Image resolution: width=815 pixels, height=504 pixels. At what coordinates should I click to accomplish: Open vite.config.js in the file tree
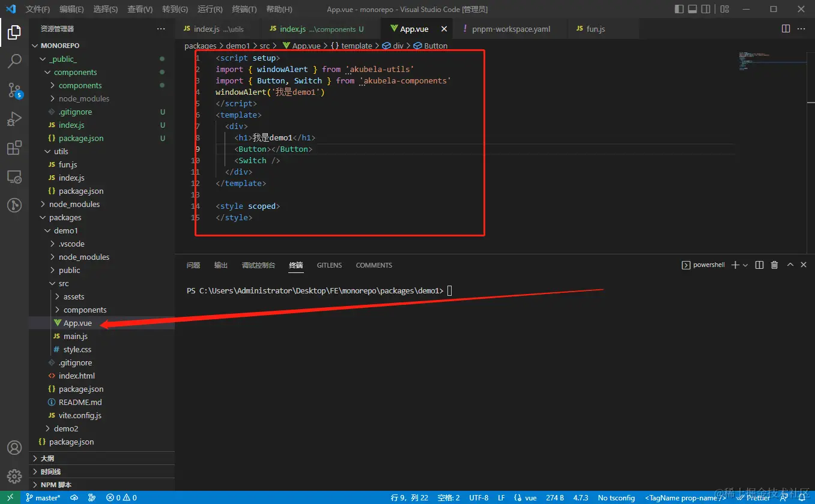pyautogui.click(x=80, y=415)
